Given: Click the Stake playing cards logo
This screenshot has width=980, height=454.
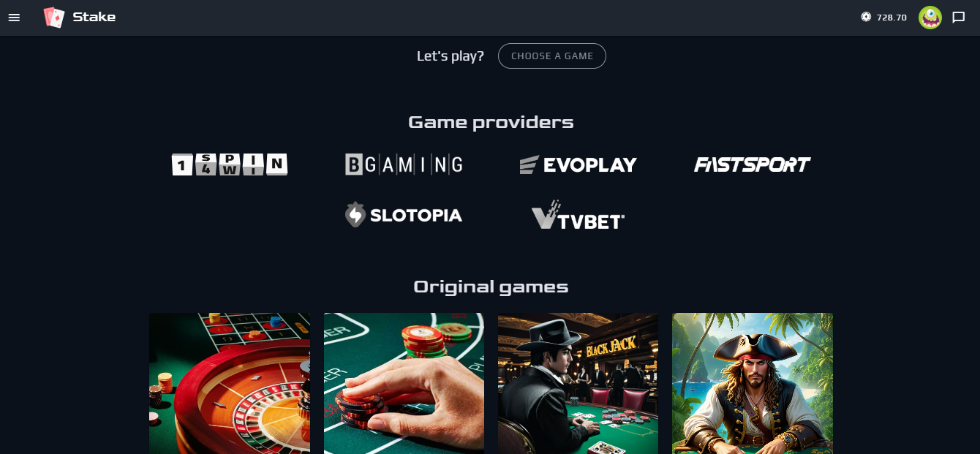Looking at the screenshot, I should (54, 18).
